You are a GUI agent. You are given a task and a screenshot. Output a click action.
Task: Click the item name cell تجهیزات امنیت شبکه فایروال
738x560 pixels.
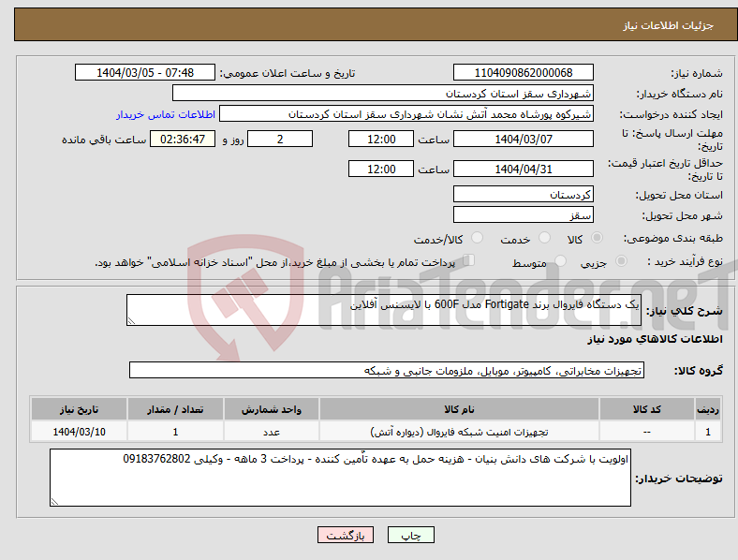[459, 432]
